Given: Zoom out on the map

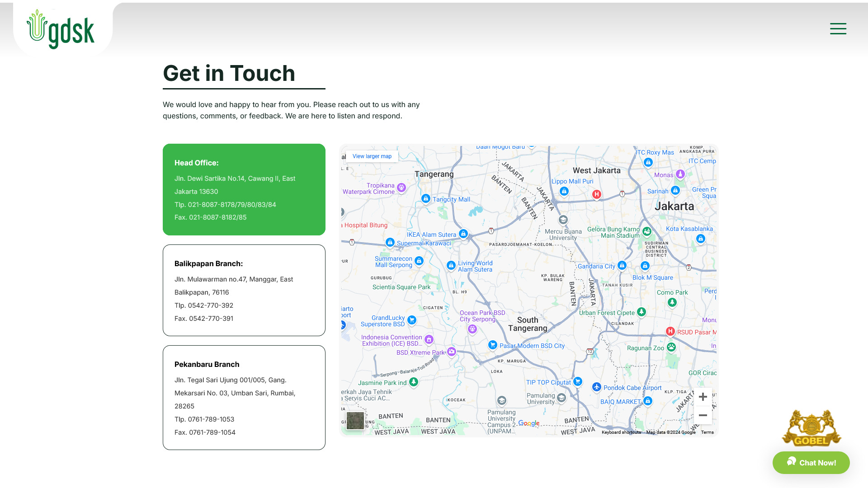Looking at the screenshot, I should (x=703, y=415).
